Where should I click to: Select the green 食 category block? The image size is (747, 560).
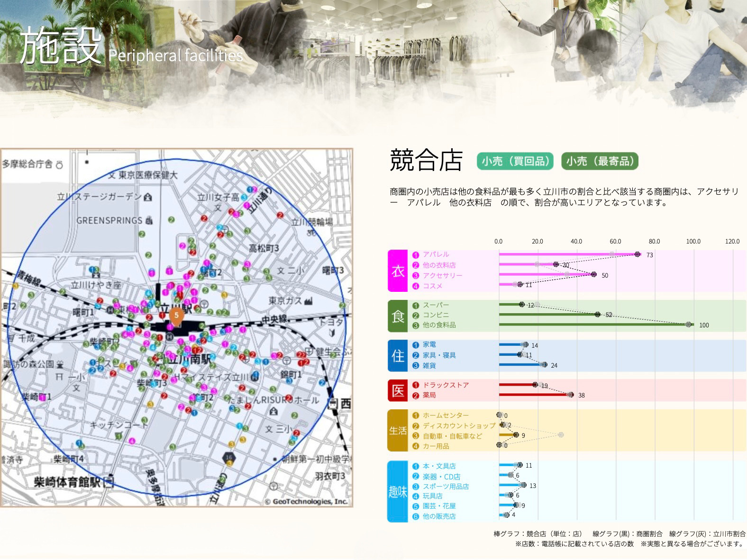click(398, 316)
